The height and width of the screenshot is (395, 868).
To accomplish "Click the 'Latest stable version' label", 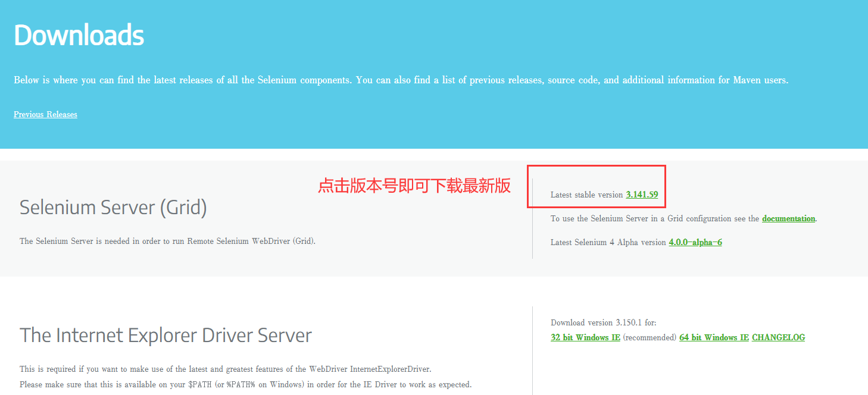I will click(587, 195).
